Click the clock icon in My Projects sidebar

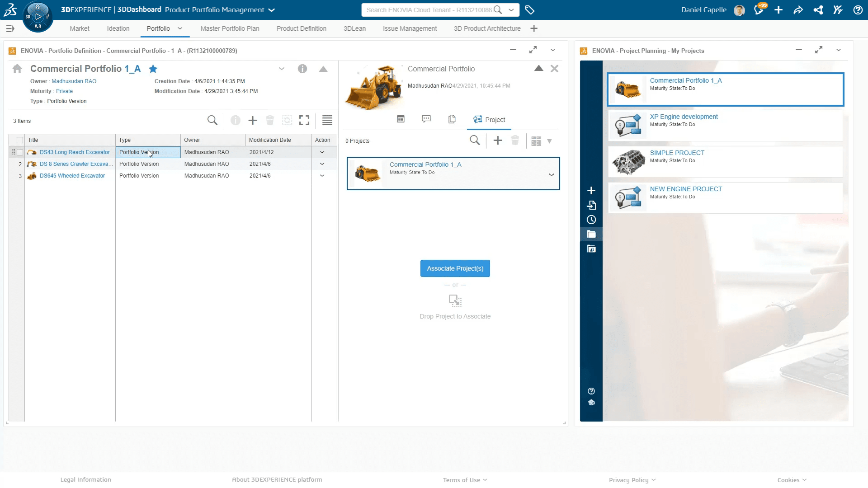[591, 220]
